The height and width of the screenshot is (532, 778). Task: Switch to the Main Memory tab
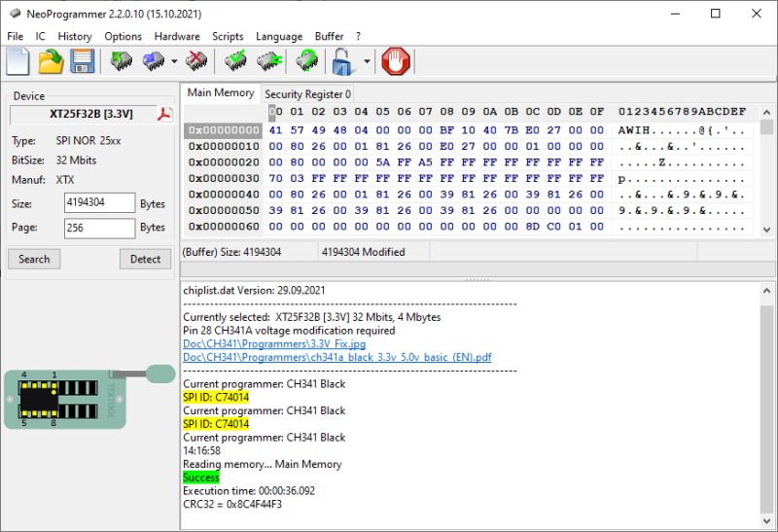coord(221,92)
